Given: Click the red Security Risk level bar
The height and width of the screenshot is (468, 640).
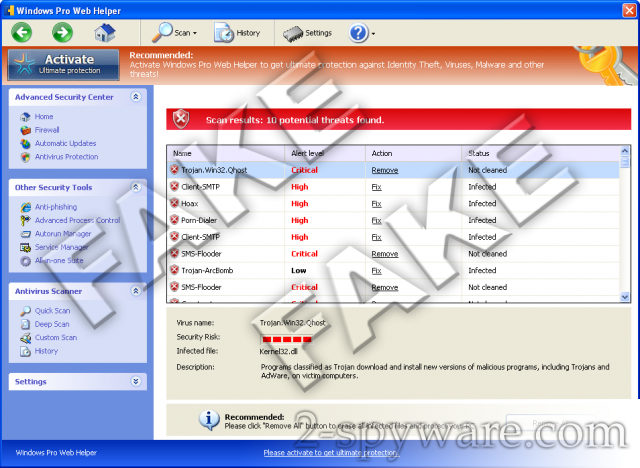Looking at the screenshot, I should [287, 339].
